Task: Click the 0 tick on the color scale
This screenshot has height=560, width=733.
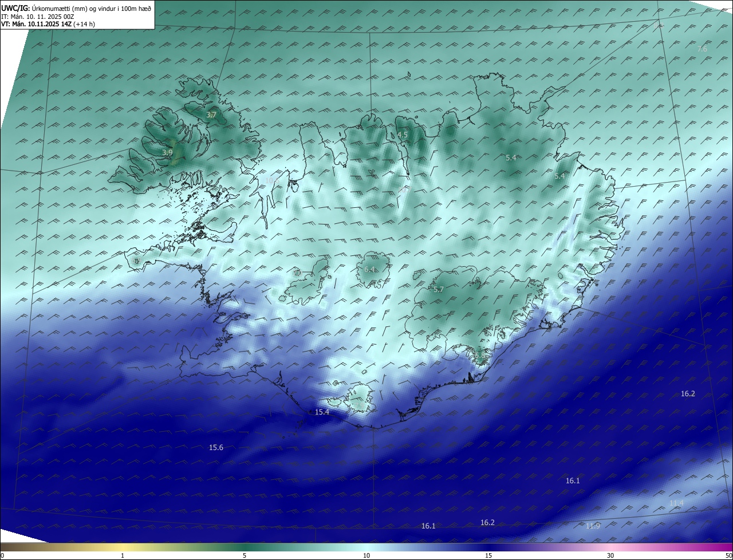Action: [2, 555]
